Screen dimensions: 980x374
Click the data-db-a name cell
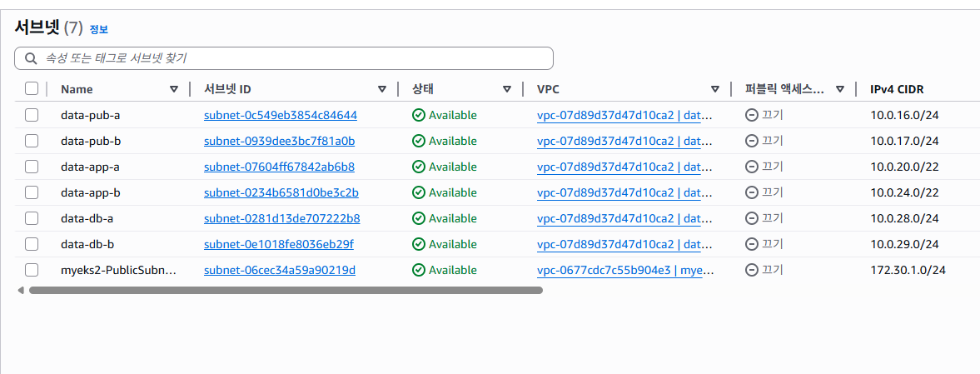[87, 218]
